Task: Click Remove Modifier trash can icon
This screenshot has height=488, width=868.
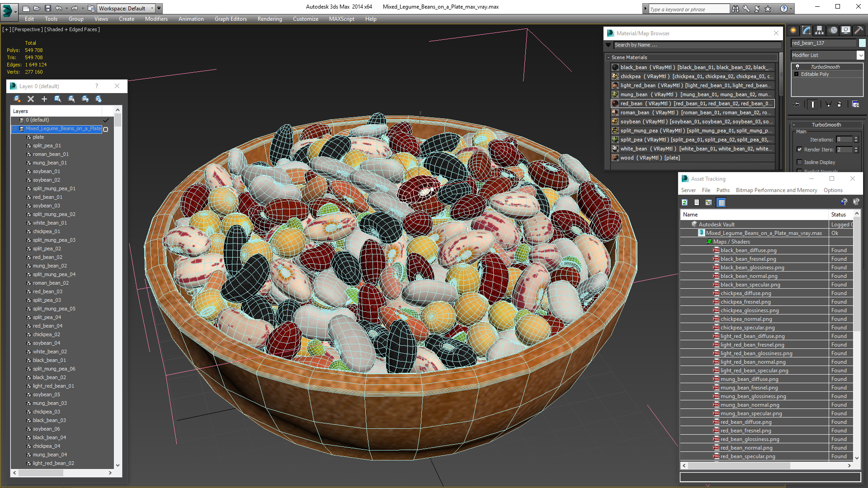Action: pos(839,104)
